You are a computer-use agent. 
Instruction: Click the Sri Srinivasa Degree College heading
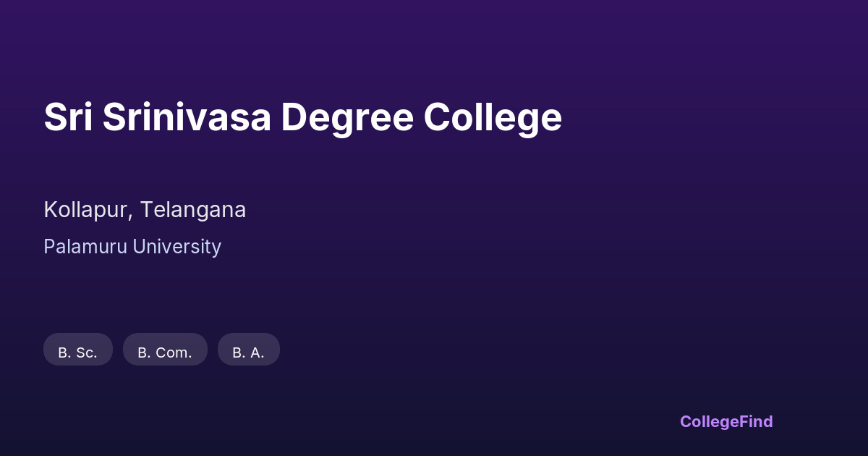[x=302, y=117]
